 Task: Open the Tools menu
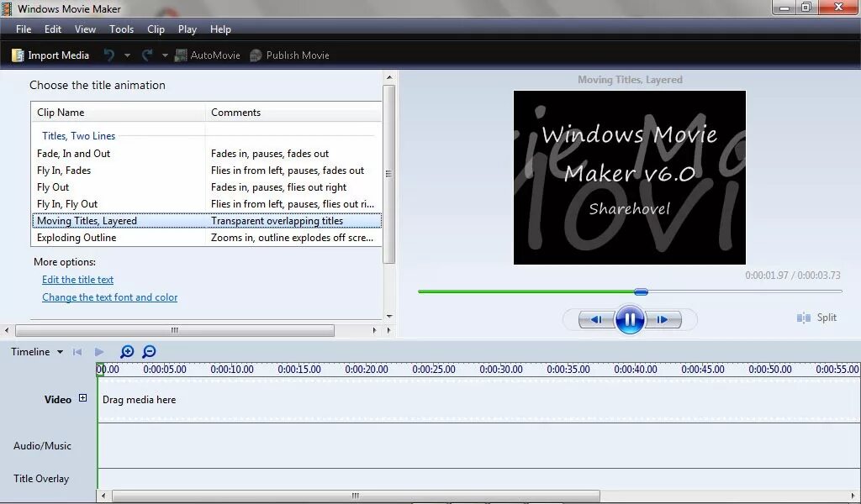tap(121, 29)
